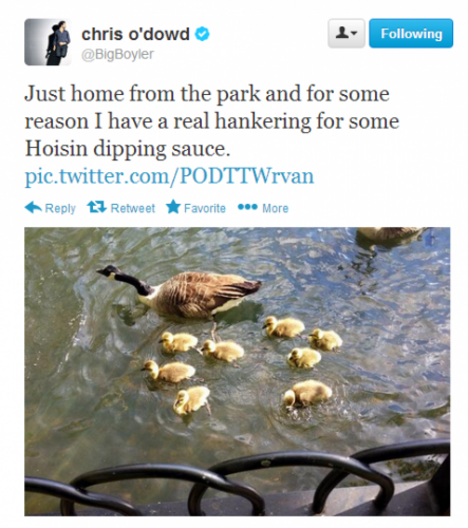
Task: Expand the user actions dropdown arrow
Action: pos(354,33)
